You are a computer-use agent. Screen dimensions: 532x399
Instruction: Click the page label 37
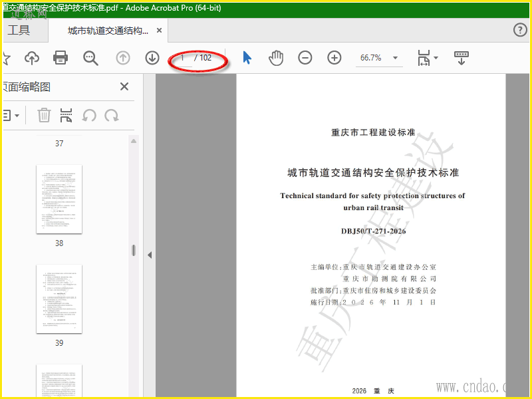59,144
